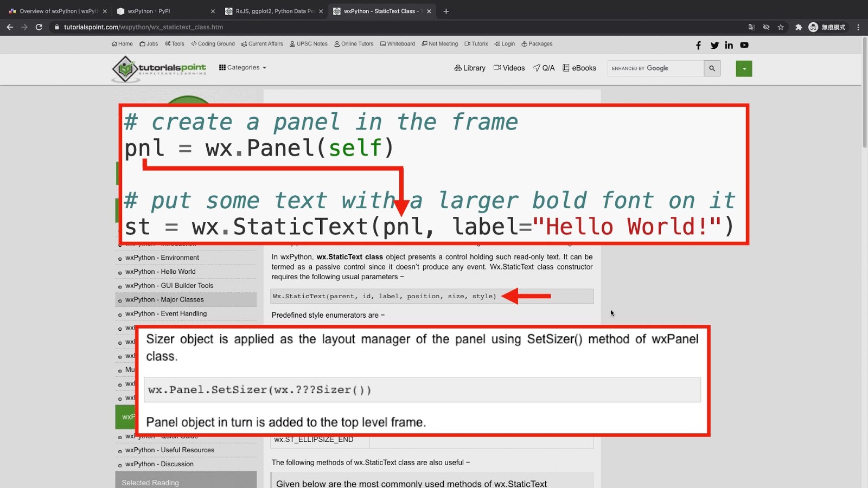The width and height of the screenshot is (868, 488).
Task: Open the Videos section
Action: [509, 68]
